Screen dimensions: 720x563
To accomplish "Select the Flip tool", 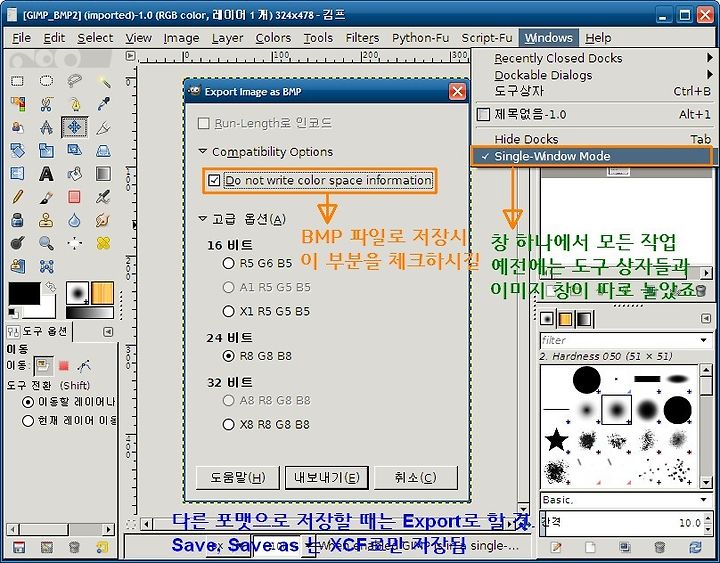I will (x=17, y=173).
